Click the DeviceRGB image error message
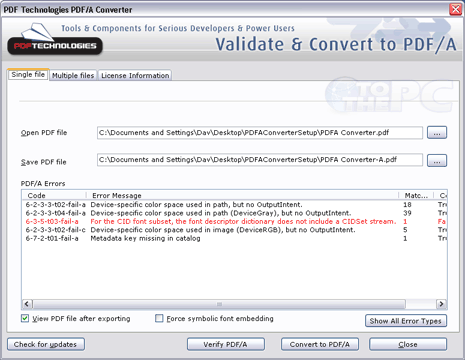The width and height of the screenshot is (465, 360). 223,230
